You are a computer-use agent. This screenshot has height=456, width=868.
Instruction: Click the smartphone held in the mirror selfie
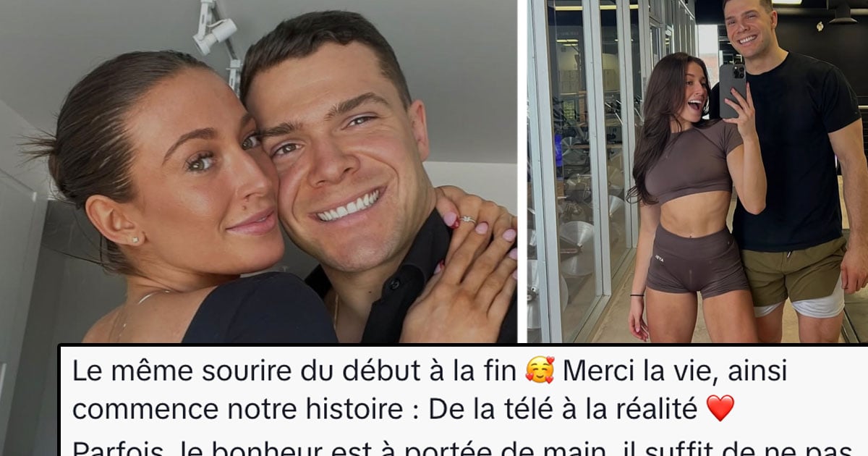point(731,90)
